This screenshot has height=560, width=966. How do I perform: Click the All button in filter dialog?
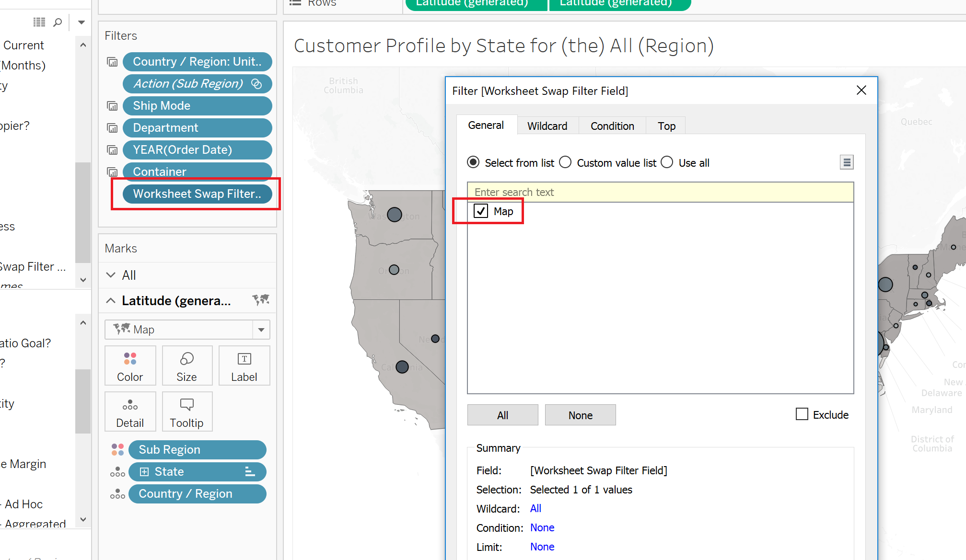point(502,415)
